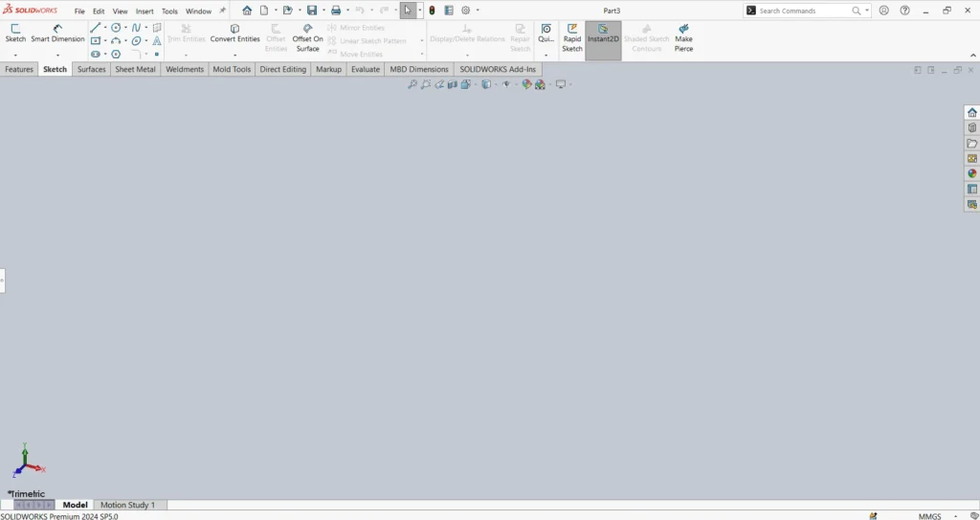Click the Home icon in title bar
This screenshot has height=520, width=980.
tap(248, 11)
